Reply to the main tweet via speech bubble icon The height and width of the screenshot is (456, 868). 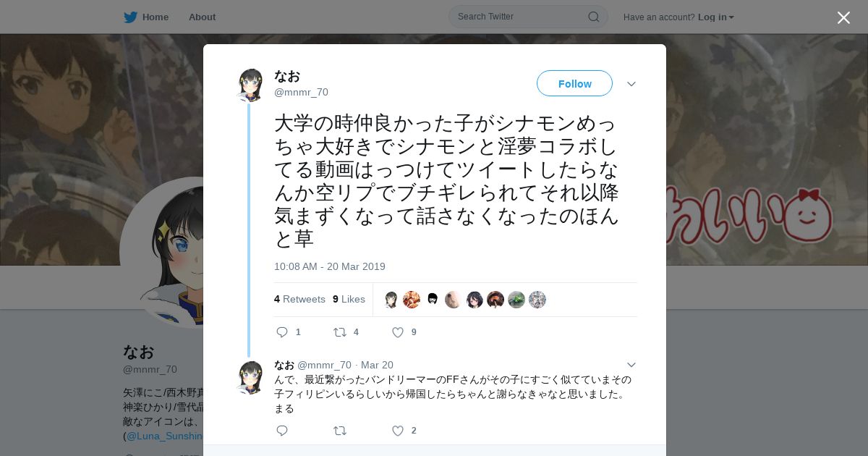(282, 332)
